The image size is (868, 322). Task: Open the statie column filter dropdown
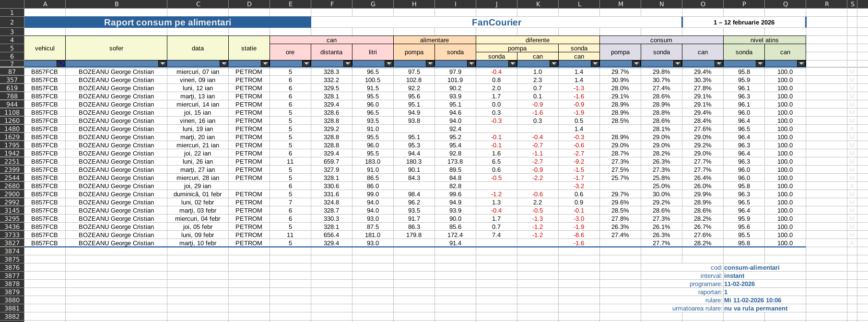(x=265, y=64)
